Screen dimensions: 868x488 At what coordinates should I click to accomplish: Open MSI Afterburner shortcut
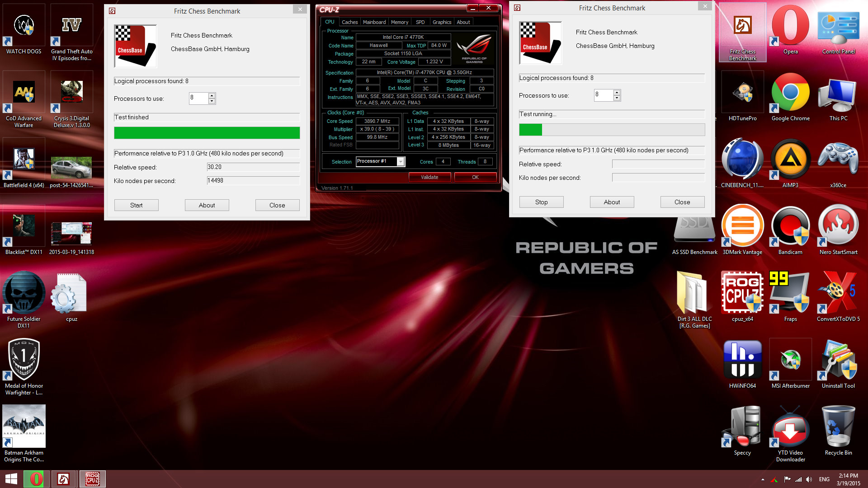[790, 361]
